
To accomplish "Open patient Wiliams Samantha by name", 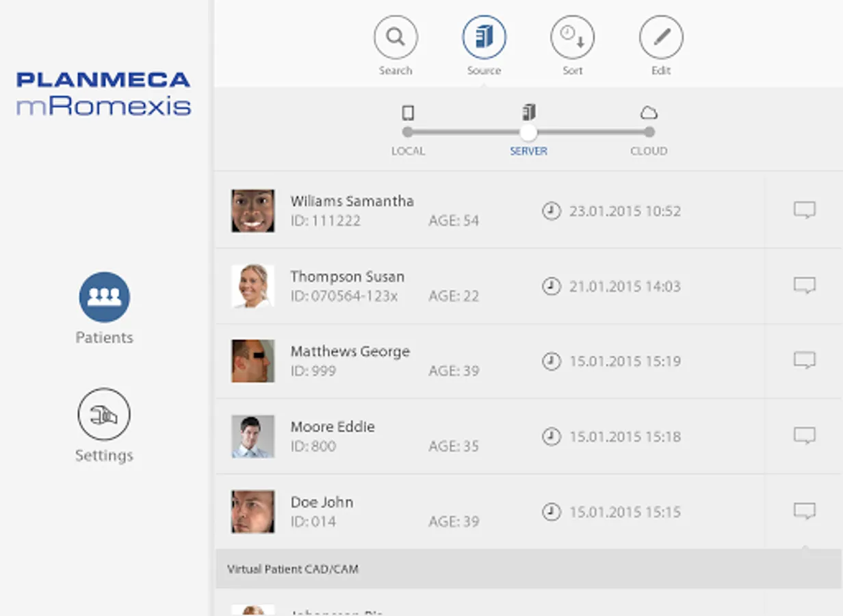I will click(x=352, y=201).
